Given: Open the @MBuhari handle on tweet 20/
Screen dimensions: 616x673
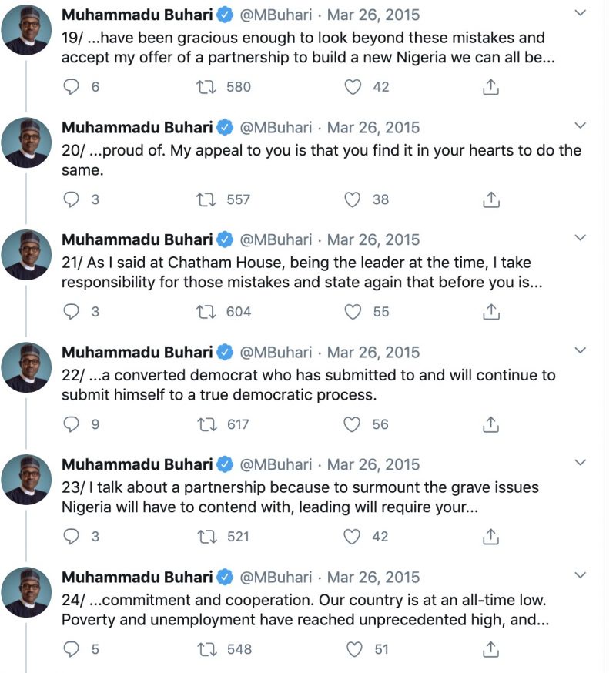Looking at the screenshot, I should (276, 128).
